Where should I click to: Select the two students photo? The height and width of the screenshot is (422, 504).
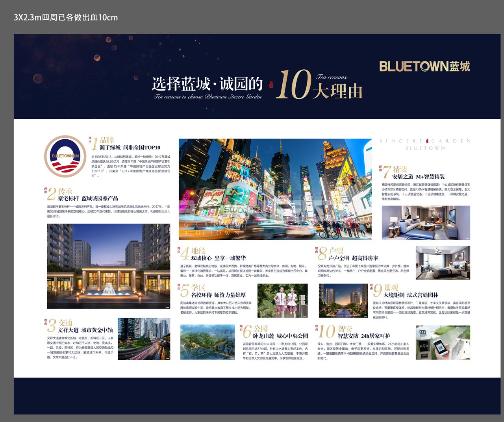[282, 301]
